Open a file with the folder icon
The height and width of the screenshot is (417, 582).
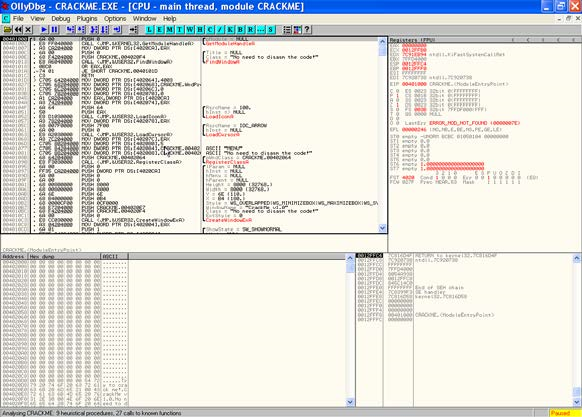pos(7,30)
